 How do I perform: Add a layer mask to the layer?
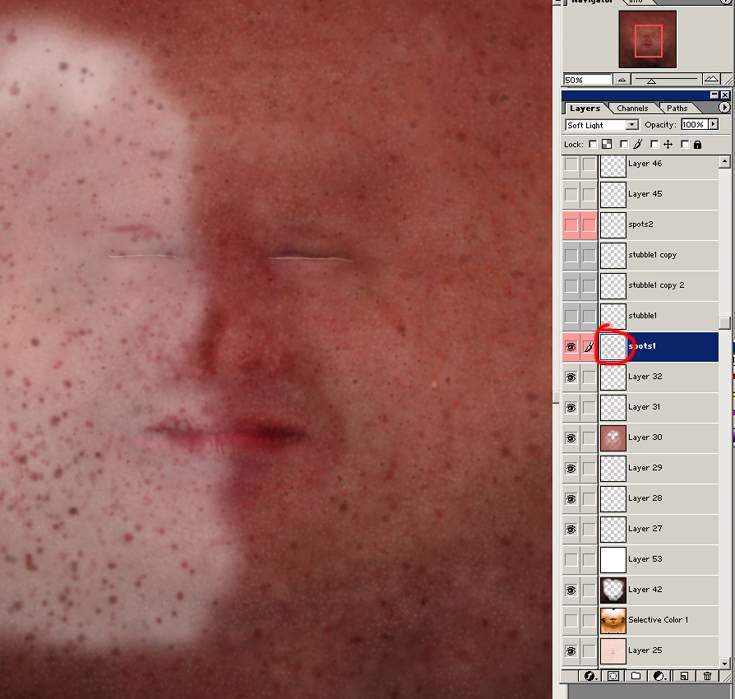coord(613,676)
